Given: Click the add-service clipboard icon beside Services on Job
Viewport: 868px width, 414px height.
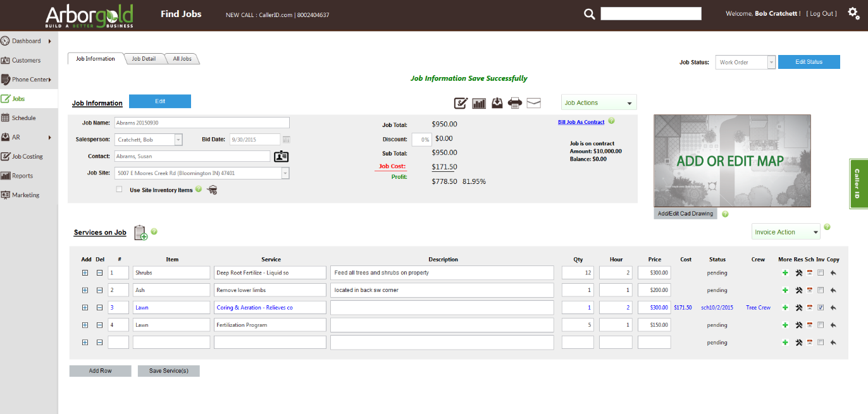Looking at the screenshot, I should 140,232.
